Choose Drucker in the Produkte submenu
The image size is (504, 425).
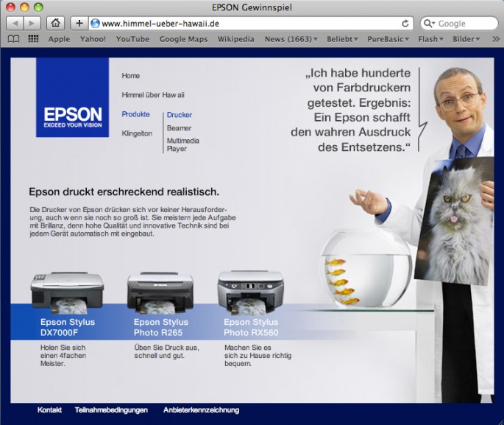point(180,115)
